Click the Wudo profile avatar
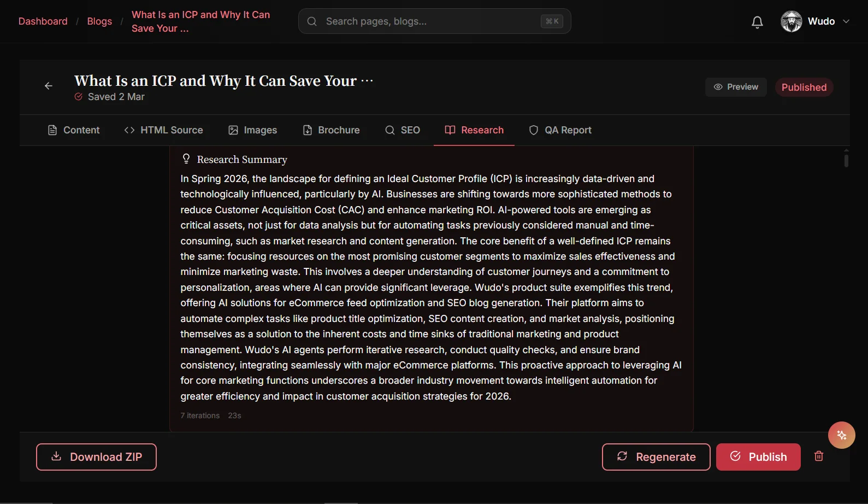Viewport: 868px width, 504px height. click(x=791, y=21)
